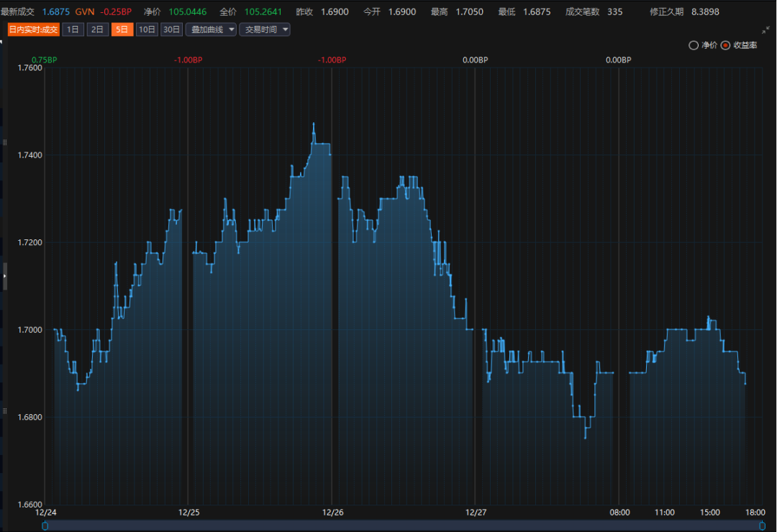The width and height of the screenshot is (777, 532).
Task: Click the 修正久期 value 8.3898
Action: click(706, 12)
